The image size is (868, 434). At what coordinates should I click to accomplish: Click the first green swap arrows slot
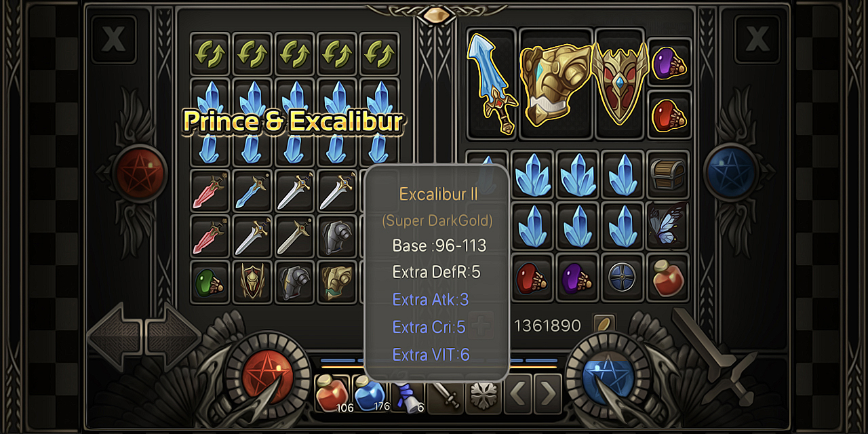tap(210, 54)
